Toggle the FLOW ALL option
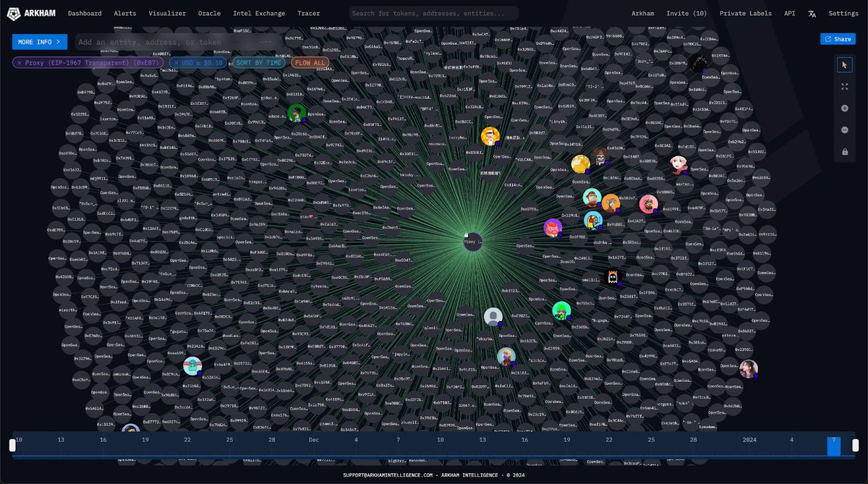 pos(310,63)
